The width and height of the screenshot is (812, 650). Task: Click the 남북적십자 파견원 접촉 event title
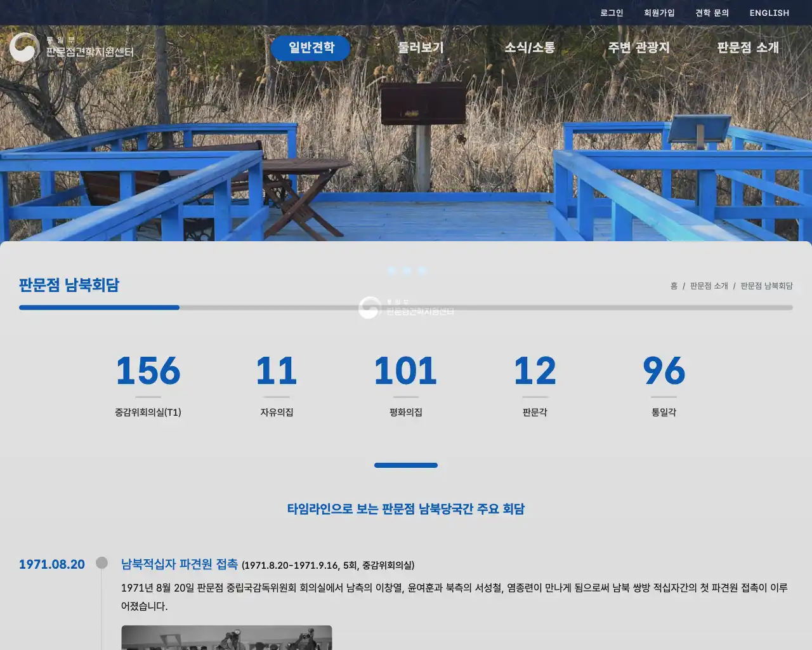[x=180, y=564]
